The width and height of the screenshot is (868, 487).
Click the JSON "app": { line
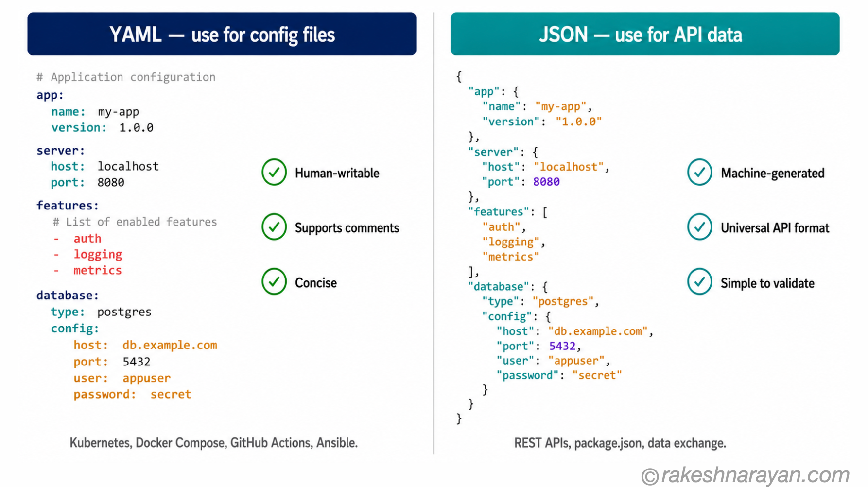click(x=494, y=91)
